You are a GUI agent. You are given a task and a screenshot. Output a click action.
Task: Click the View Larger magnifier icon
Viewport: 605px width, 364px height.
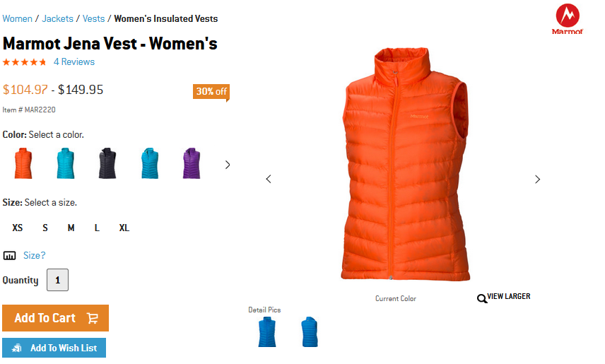click(481, 298)
